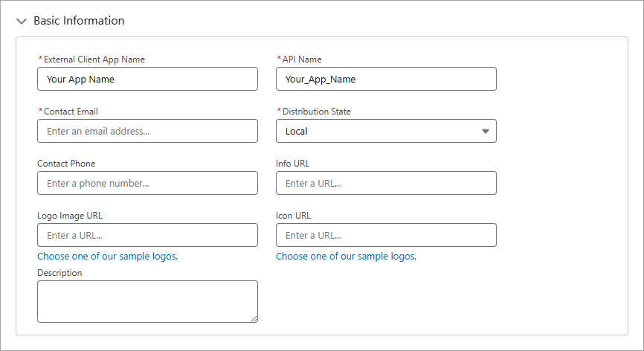Click the Info URL text field

[386, 183]
